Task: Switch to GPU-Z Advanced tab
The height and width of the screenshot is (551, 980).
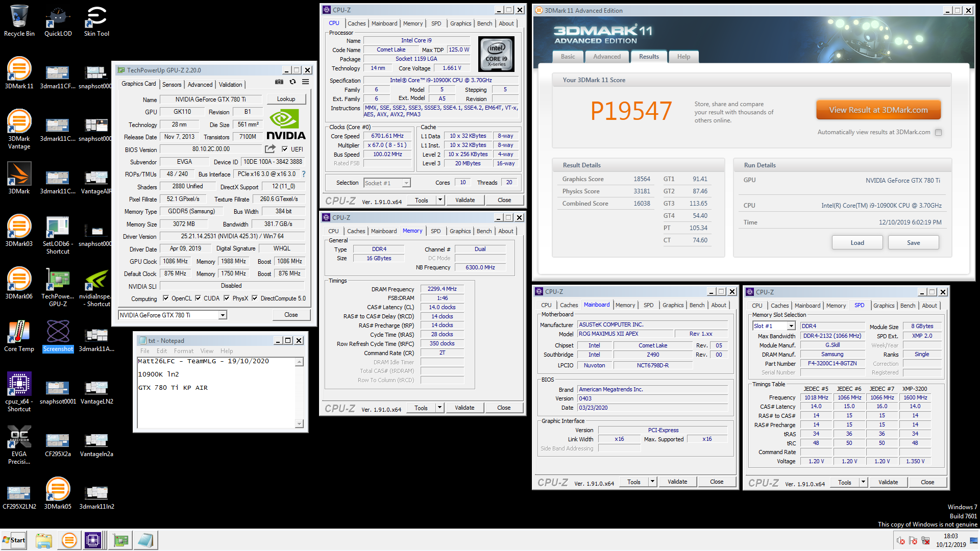Action: click(200, 85)
